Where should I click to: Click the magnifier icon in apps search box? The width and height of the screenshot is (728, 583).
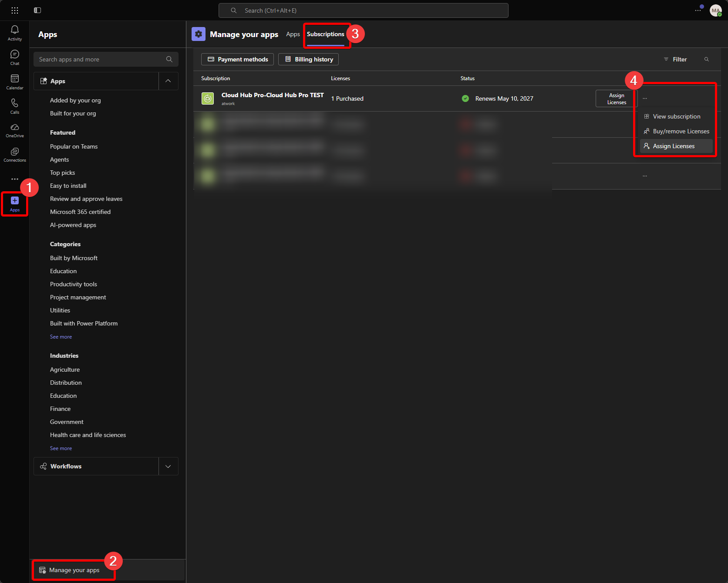pos(169,59)
